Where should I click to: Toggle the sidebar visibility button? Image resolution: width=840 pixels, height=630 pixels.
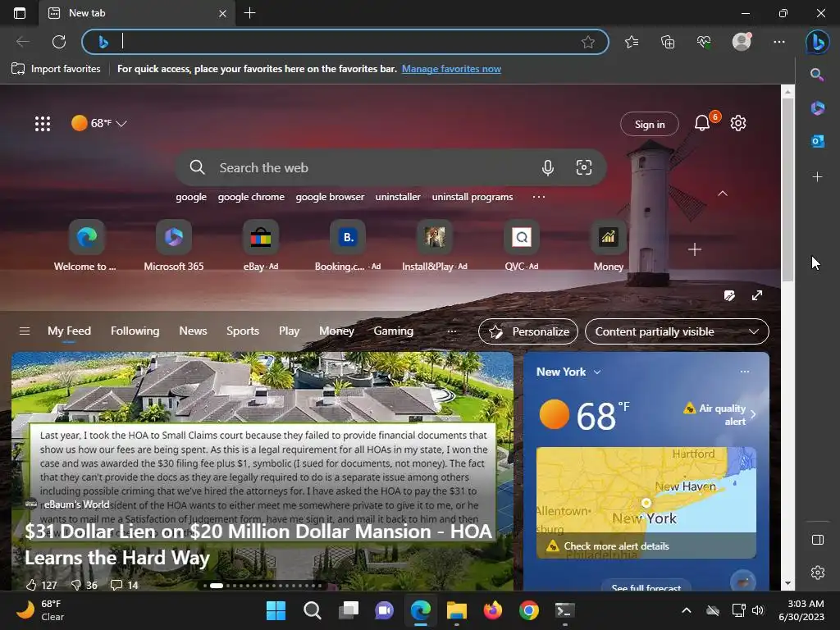click(x=818, y=540)
